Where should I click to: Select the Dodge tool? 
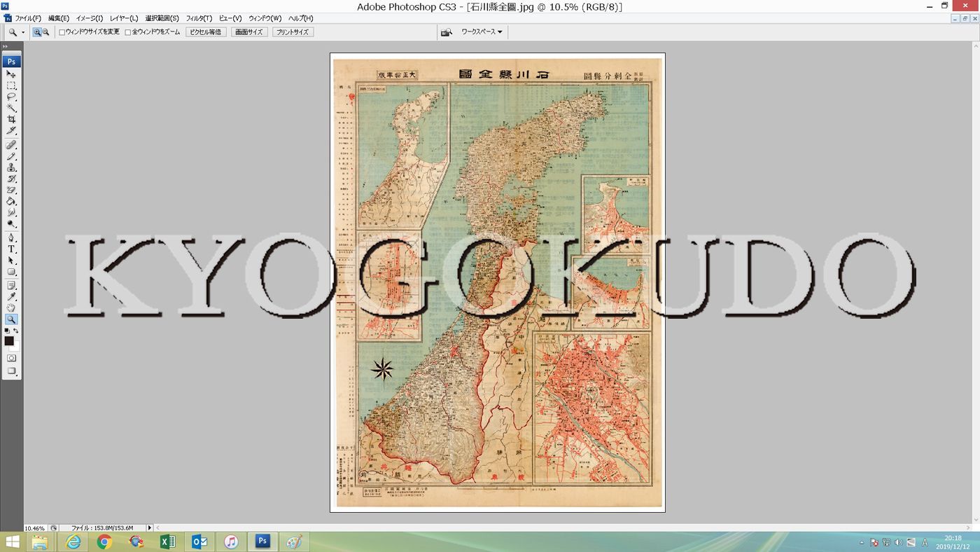point(11,223)
